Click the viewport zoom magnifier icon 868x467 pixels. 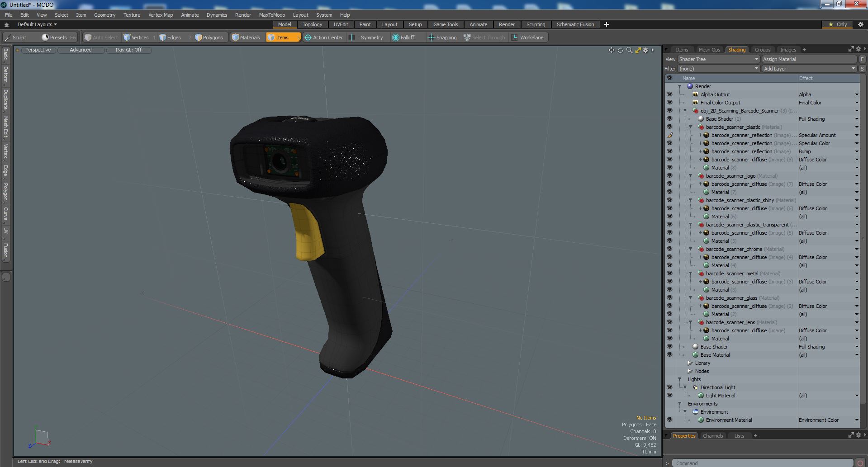629,50
